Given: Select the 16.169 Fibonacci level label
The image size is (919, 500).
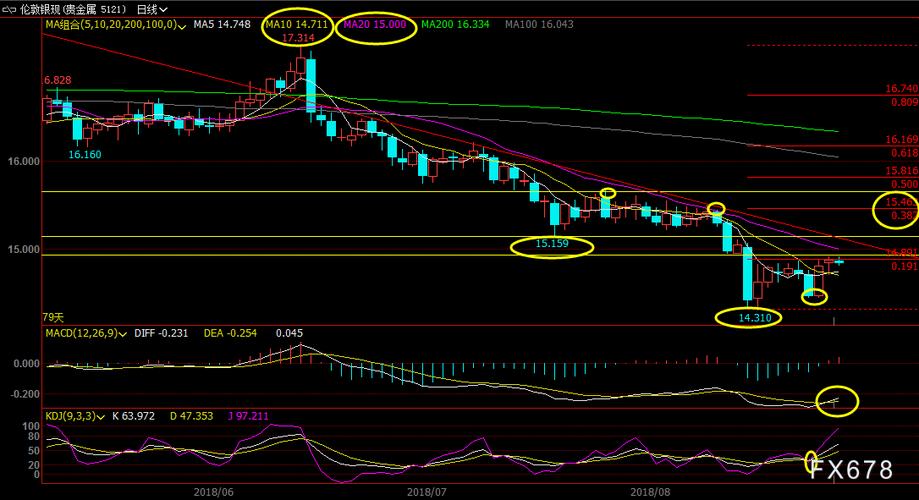Looking at the screenshot, I should [901, 140].
